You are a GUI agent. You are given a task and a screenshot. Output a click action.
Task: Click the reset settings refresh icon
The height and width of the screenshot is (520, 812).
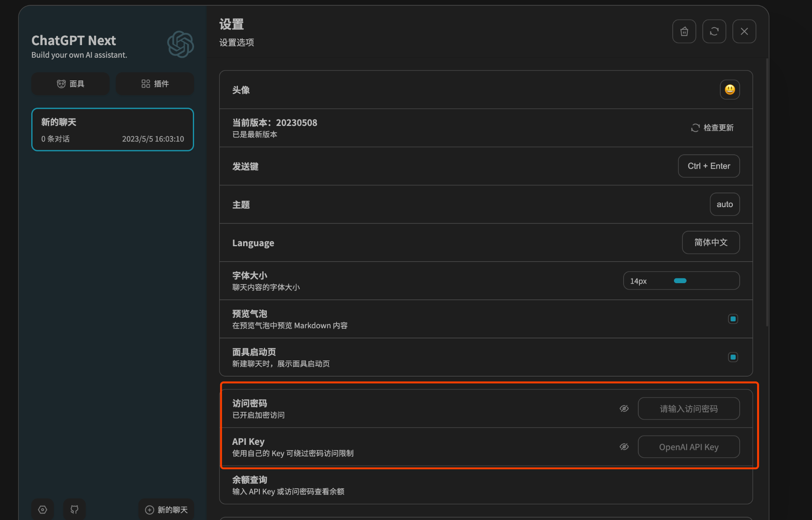pos(714,31)
